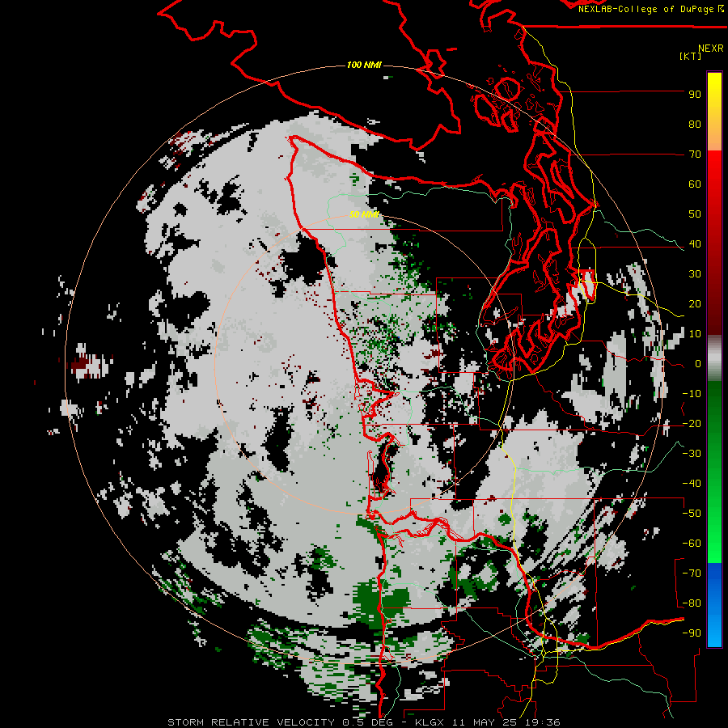This screenshot has height=728, width=728.
Task: Click the 60 value on the velocity scale
Action: click(x=695, y=184)
